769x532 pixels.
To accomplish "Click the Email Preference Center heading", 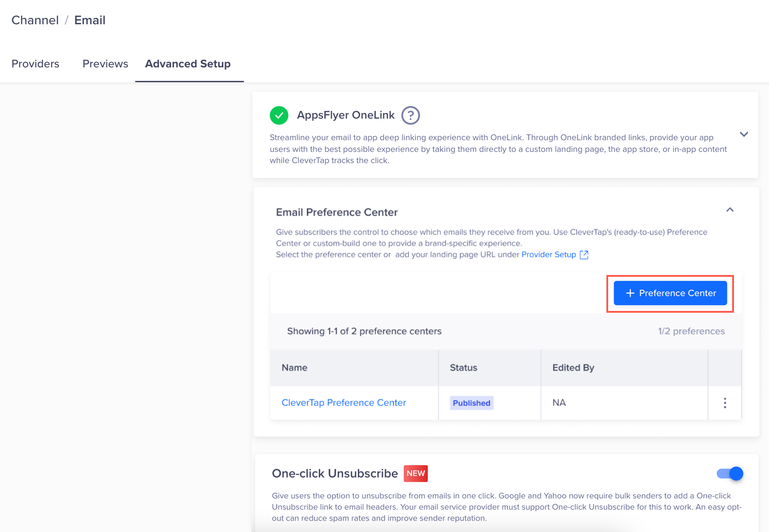I will tap(337, 212).
